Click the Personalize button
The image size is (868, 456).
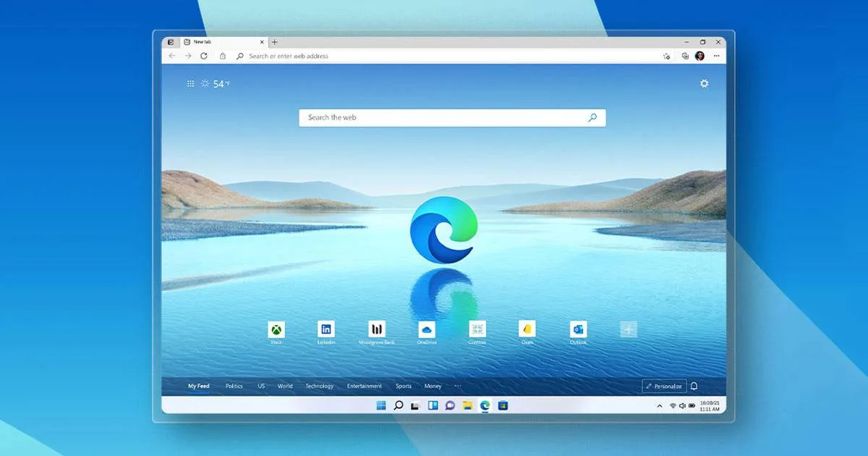[664, 387]
